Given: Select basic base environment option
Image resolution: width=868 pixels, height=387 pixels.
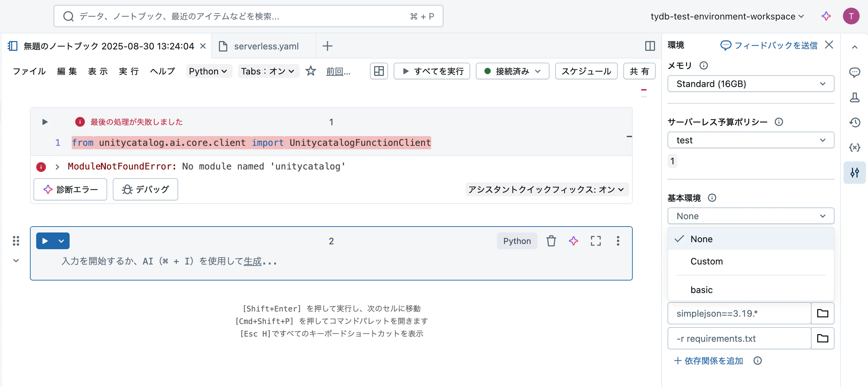Looking at the screenshot, I should (x=751, y=290).
